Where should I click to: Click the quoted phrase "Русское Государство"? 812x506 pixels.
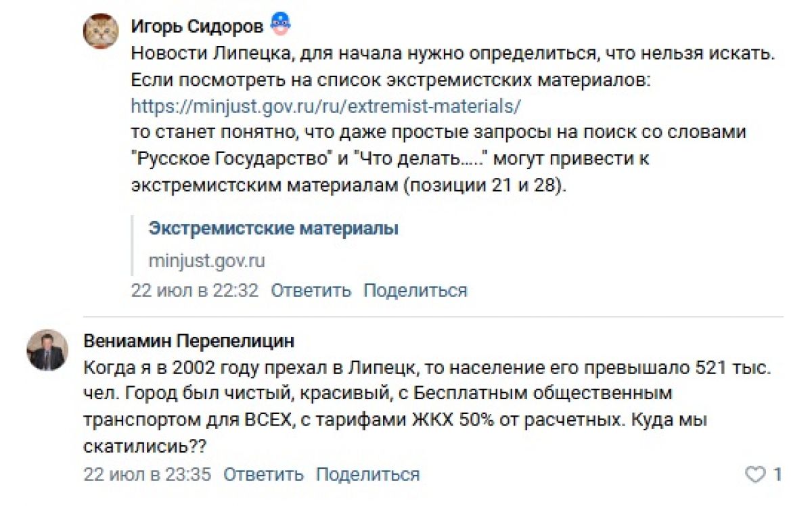point(231,158)
